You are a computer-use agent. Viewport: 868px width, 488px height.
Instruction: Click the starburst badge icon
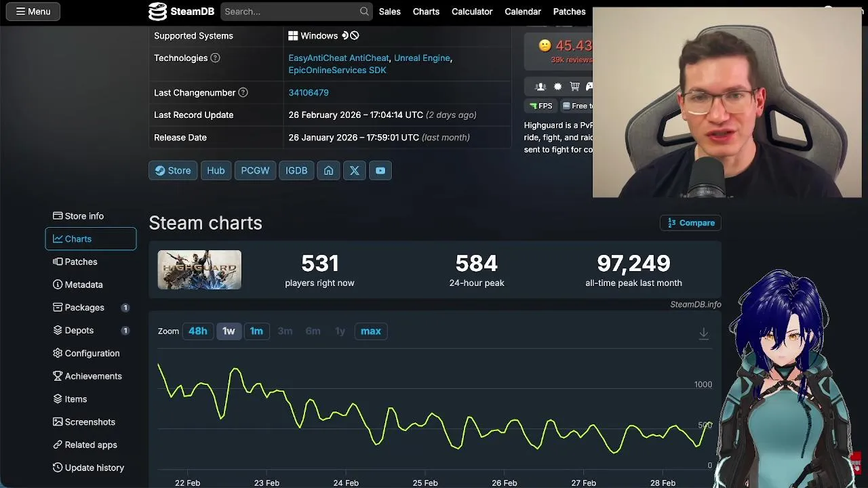[557, 87]
